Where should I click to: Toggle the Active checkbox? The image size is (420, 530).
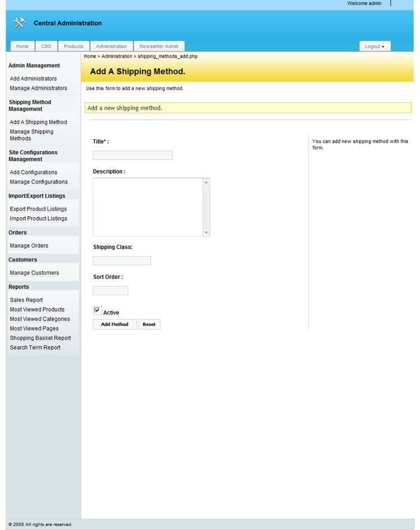coord(97,310)
